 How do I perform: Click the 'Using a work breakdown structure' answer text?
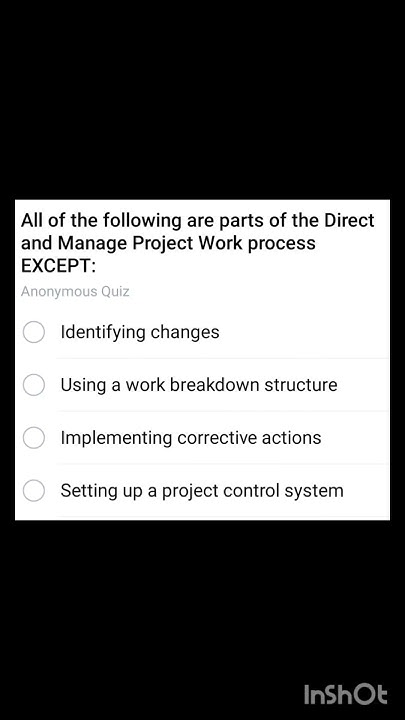(x=199, y=385)
